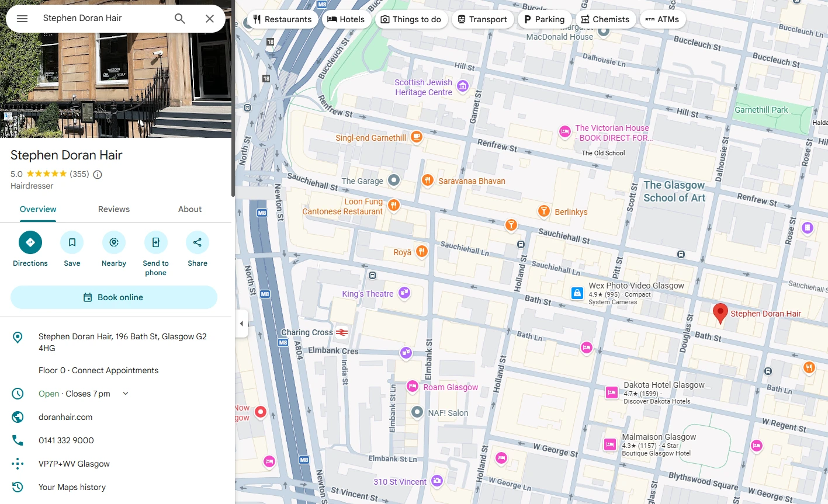Click the phone icon beside the number

click(18, 440)
